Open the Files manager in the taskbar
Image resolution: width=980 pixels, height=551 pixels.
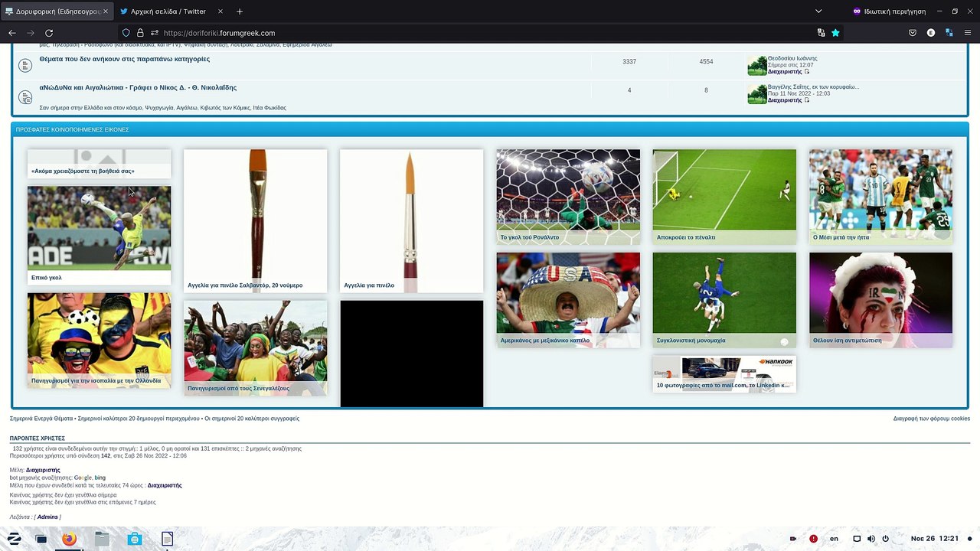coord(102,539)
